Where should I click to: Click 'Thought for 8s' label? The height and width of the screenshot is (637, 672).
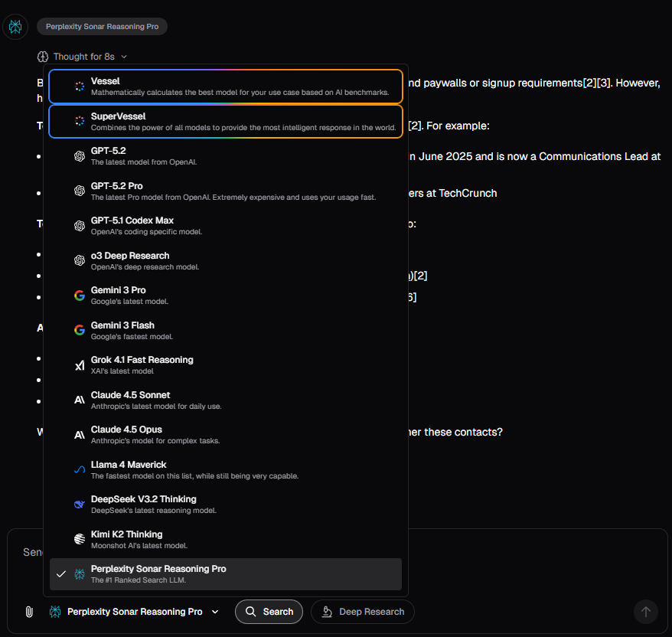(x=84, y=57)
